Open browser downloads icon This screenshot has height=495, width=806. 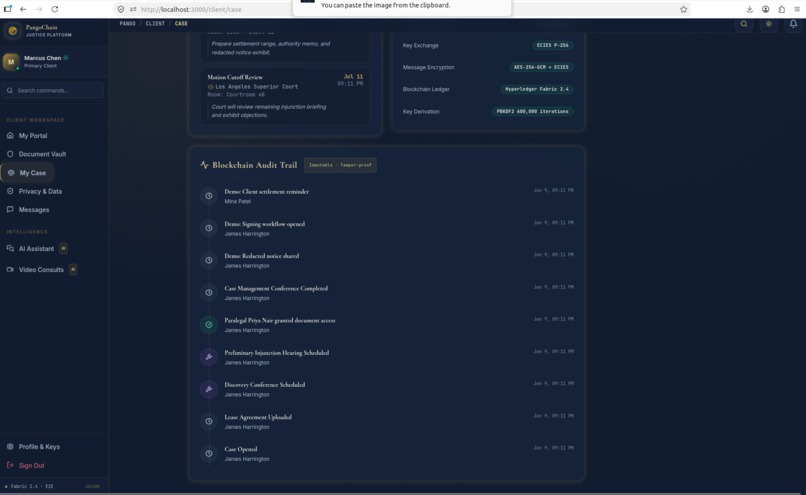coord(749,9)
